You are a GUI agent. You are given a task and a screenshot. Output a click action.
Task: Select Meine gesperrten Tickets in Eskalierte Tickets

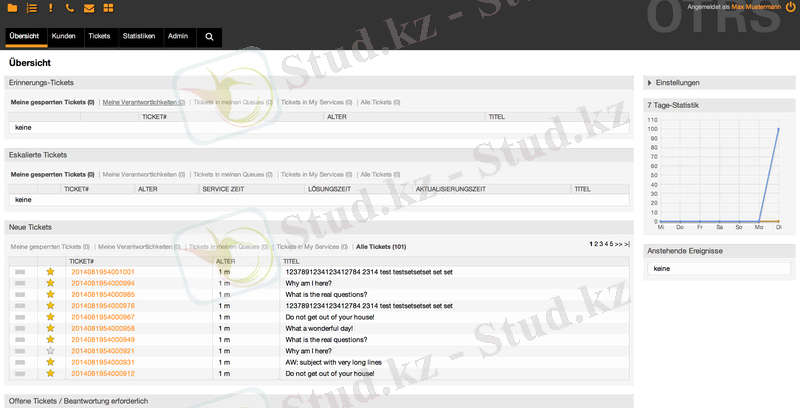pyautogui.click(x=53, y=174)
